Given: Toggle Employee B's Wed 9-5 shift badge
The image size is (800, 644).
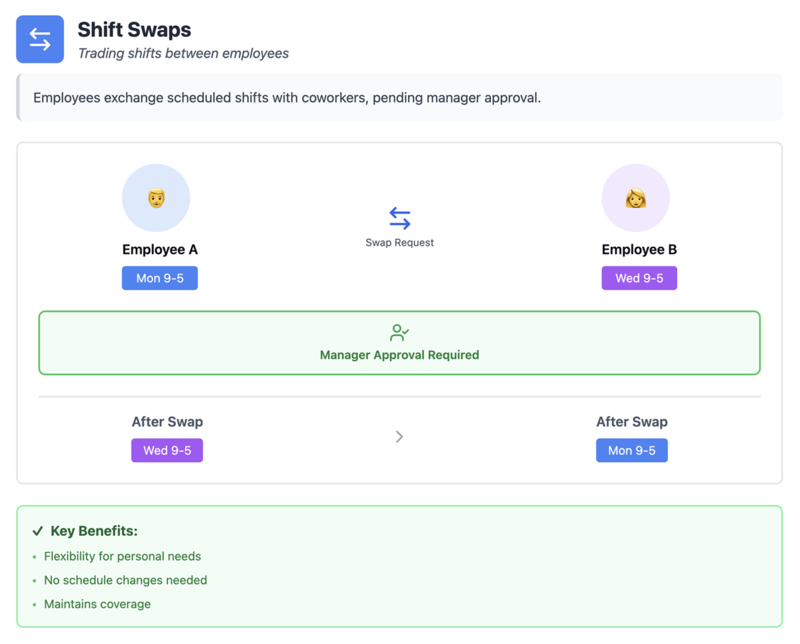Looking at the screenshot, I should coord(638,278).
